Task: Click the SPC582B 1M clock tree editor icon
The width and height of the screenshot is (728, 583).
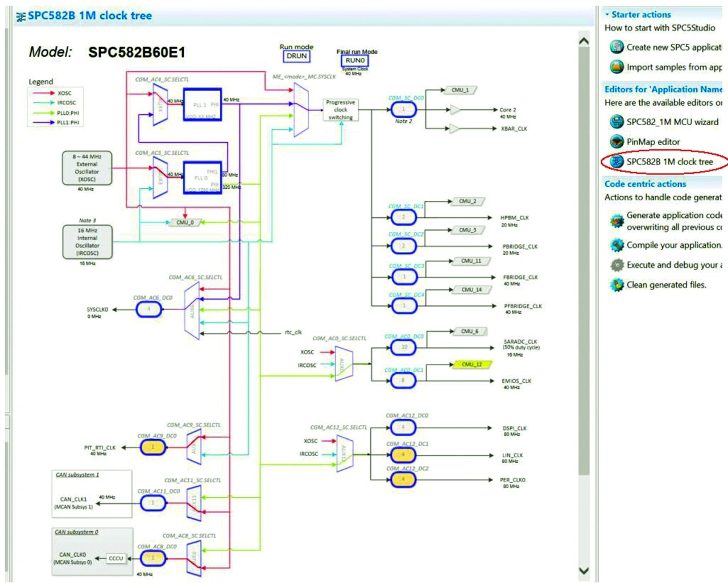Action: coord(617,162)
